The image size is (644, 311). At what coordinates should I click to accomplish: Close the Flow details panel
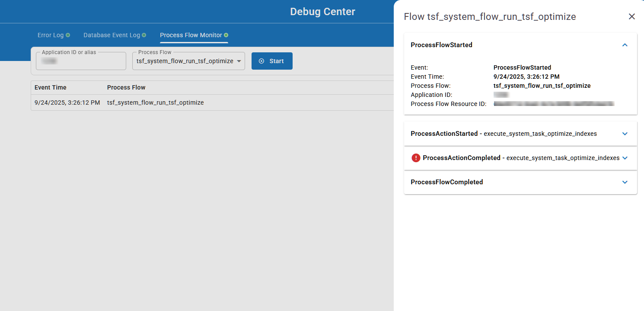click(x=631, y=16)
